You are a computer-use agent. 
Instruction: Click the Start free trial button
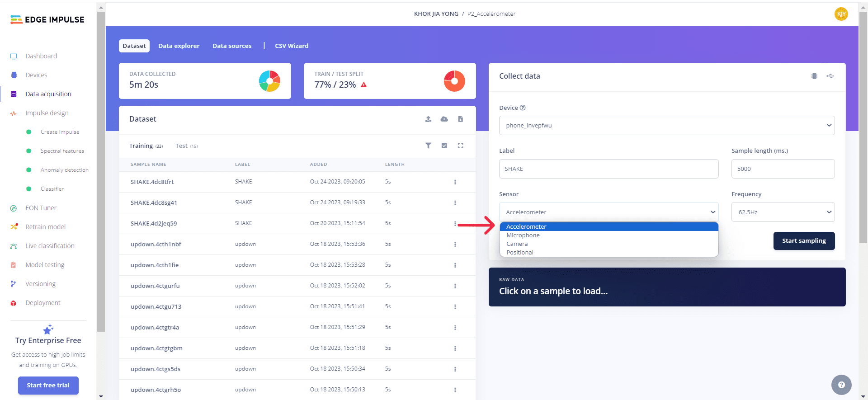(48, 386)
